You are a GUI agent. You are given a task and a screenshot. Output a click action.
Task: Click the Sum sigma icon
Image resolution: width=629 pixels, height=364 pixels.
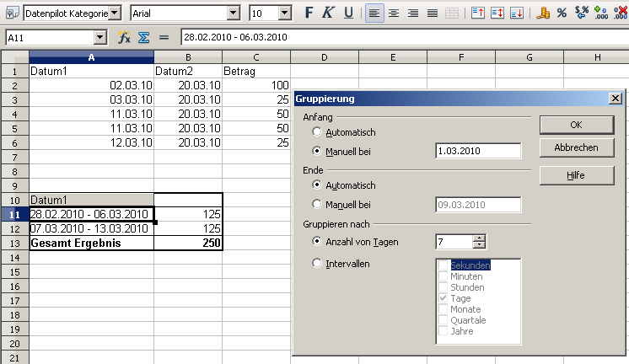pos(143,38)
